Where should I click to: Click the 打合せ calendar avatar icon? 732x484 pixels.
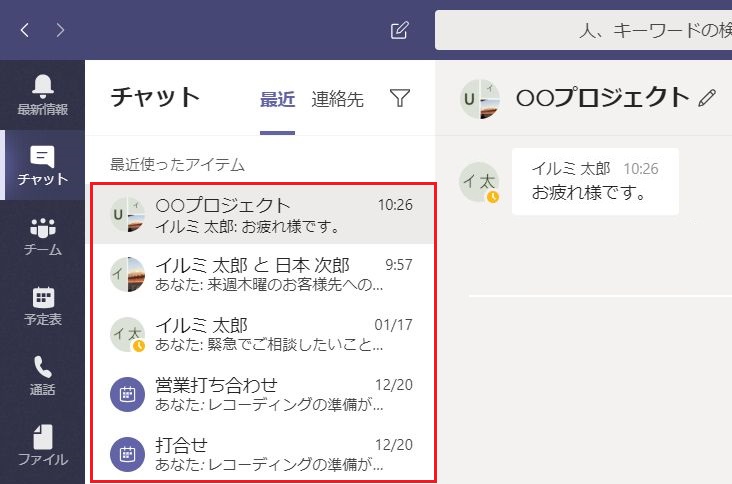pyautogui.click(x=127, y=454)
